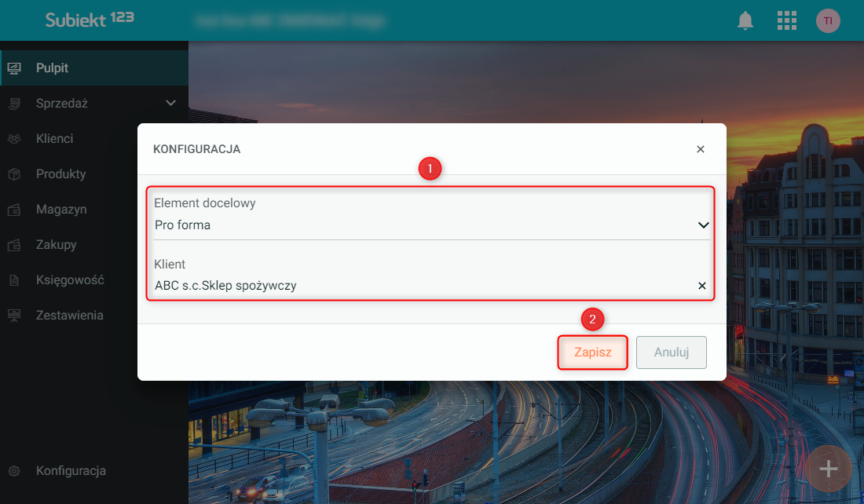Click the Zestawienia reports icon
The height and width of the screenshot is (504, 864).
14,315
